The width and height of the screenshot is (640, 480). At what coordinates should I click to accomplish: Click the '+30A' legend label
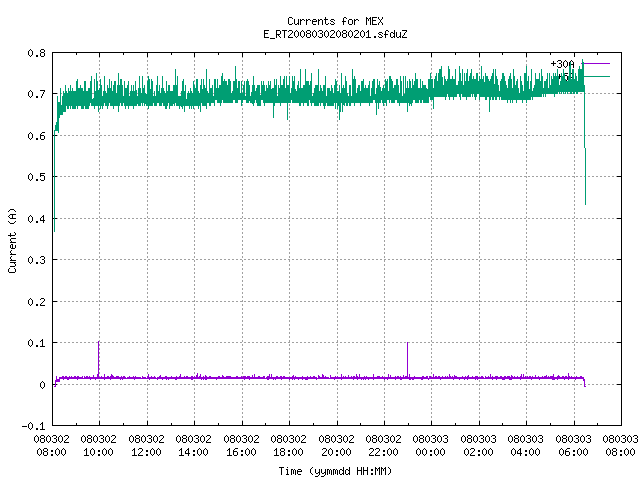point(562,64)
